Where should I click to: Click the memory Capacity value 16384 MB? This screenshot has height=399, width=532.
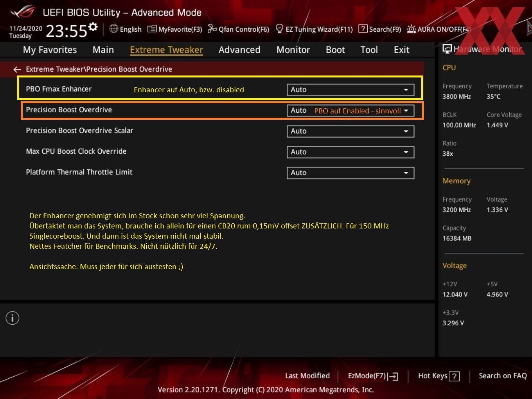pos(457,238)
